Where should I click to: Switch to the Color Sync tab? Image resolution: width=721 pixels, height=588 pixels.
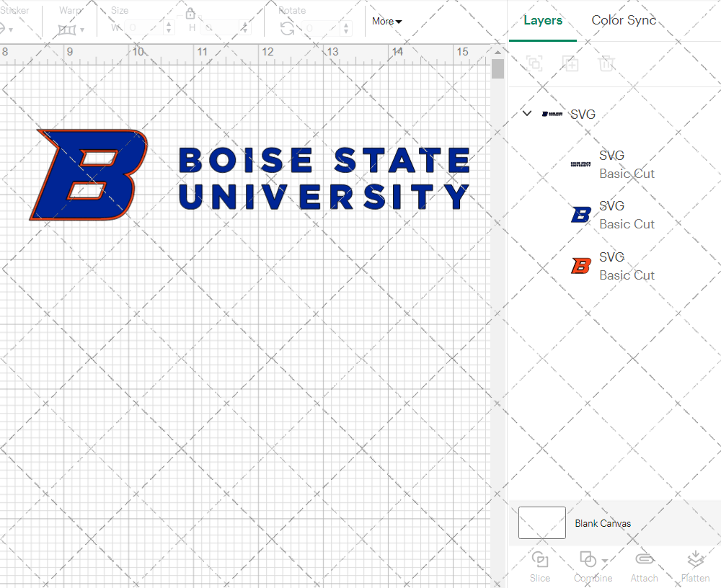623,20
